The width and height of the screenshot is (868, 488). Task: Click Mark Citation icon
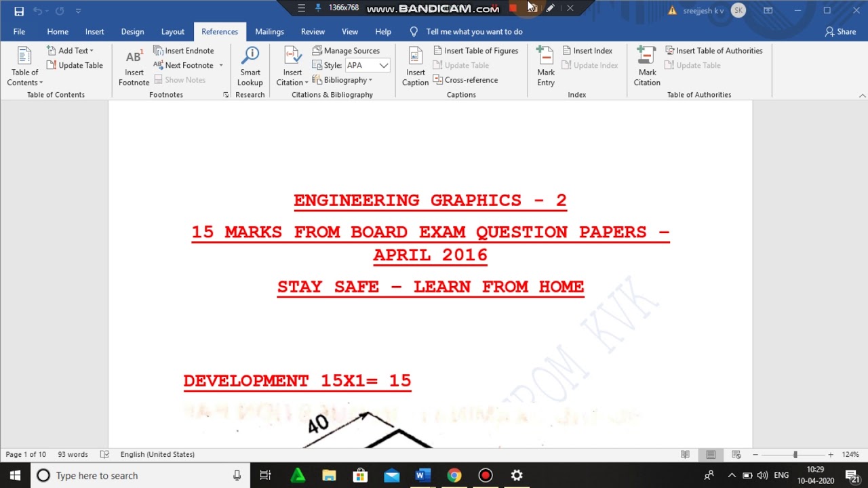647,66
